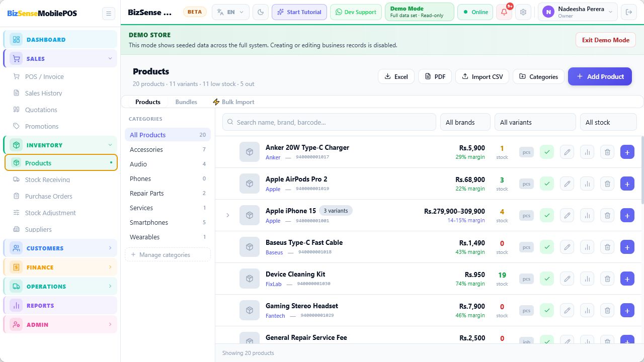Select the Products tab
This screenshot has width=644, height=362.
(x=148, y=102)
